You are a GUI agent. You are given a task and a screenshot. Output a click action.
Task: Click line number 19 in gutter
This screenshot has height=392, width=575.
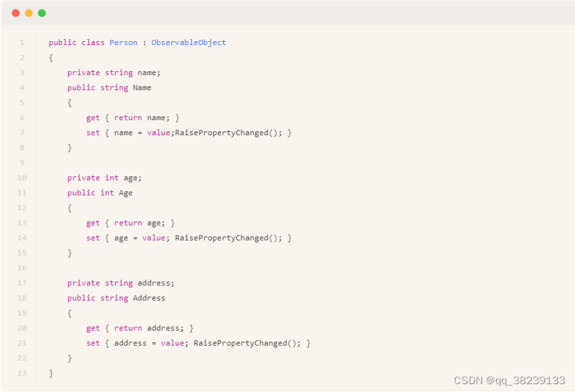22,313
